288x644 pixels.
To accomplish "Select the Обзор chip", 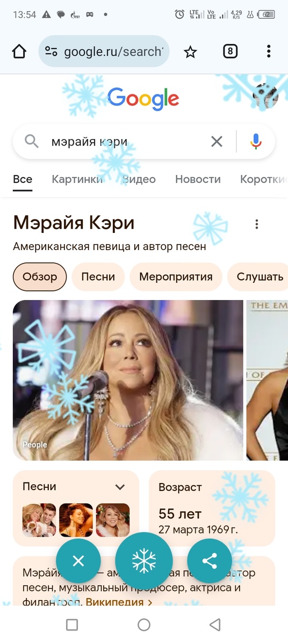I will pos(40,277).
